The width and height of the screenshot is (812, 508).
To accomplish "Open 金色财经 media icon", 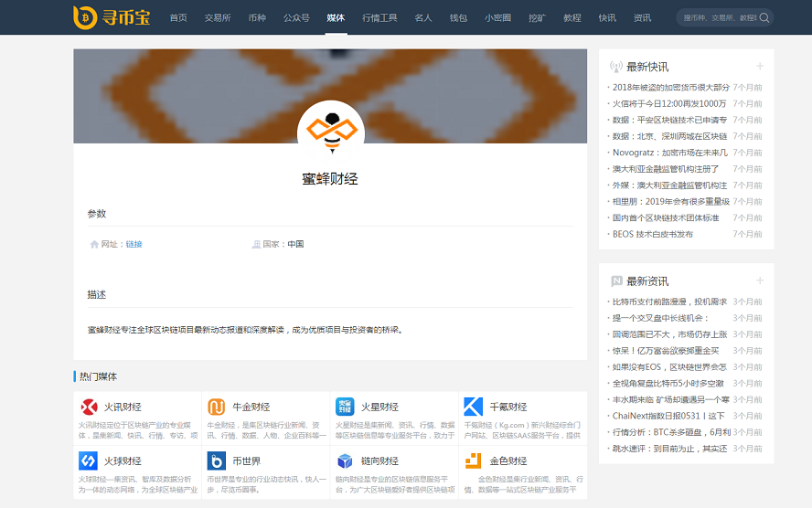I will (x=473, y=460).
